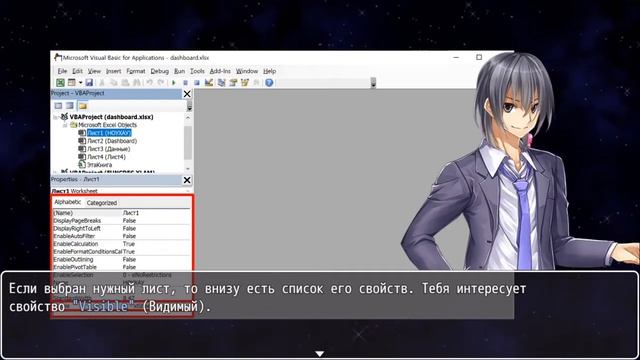Click scroll-down arrow of project tree
The image size is (640, 360).
coord(188,168)
